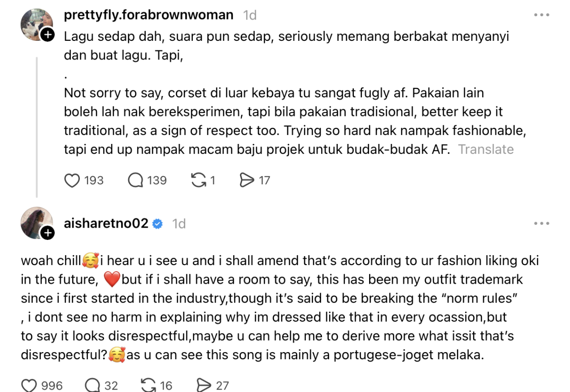Share the prettyfly.forabrownwoman post
Screen dimensions: 570x392
[x=247, y=180]
